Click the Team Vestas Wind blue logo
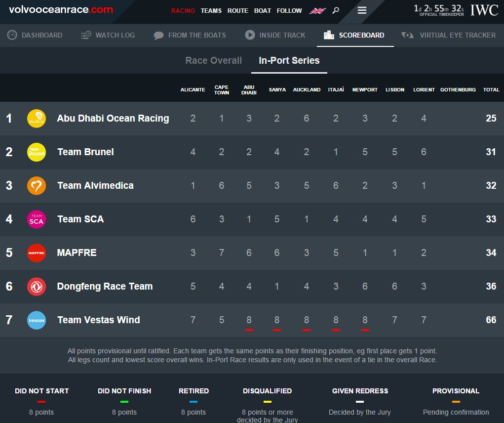The image size is (504, 423). click(x=37, y=320)
